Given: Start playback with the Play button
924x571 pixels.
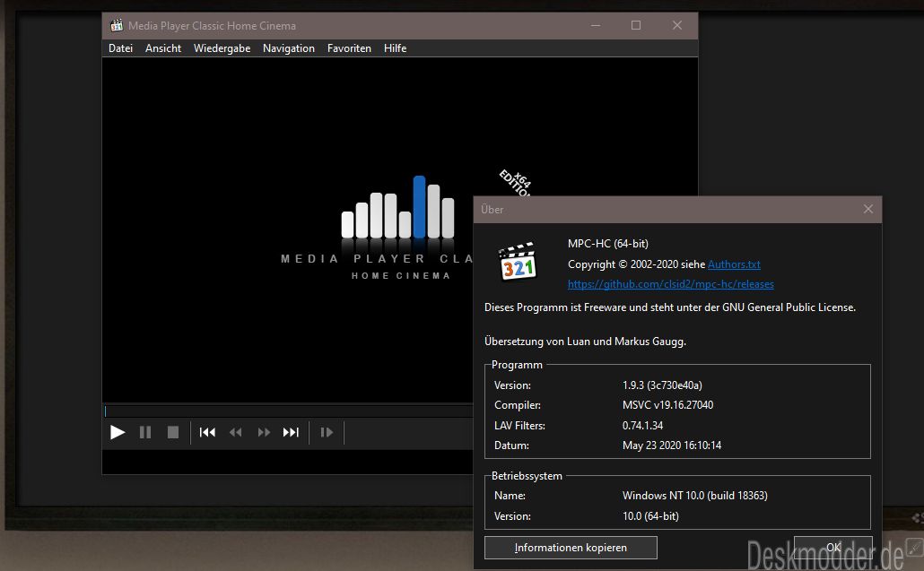Looking at the screenshot, I should point(118,433).
